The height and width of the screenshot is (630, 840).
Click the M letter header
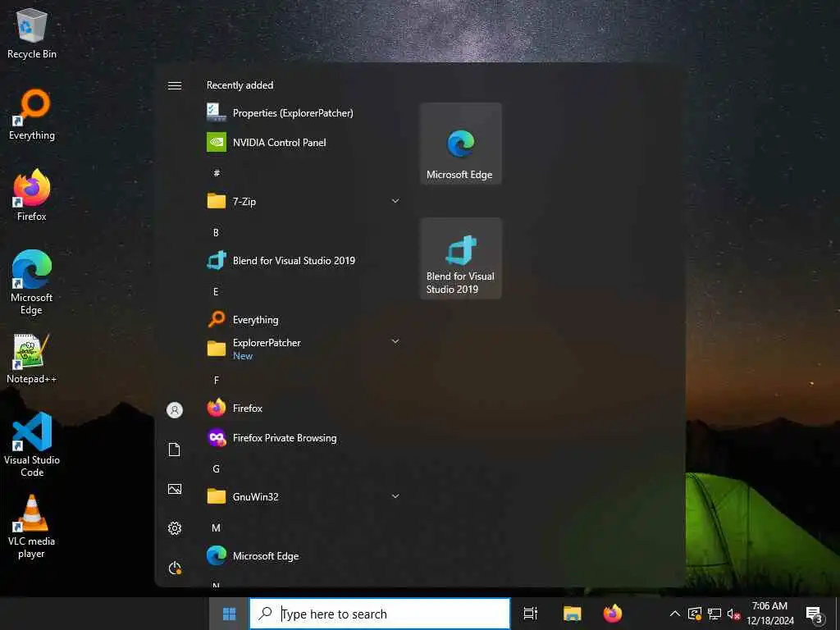[216, 528]
